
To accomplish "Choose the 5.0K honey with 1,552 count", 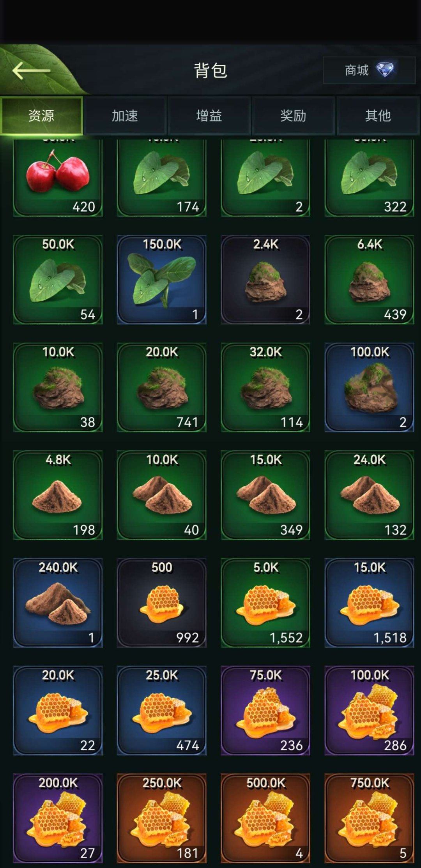I will (x=265, y=603).
